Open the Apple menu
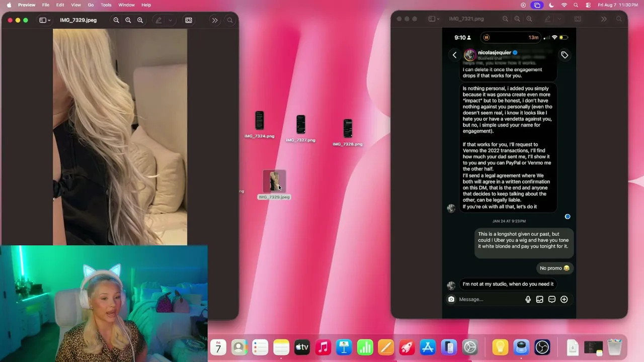Screen dimensions: 644x362 [9, 5]
